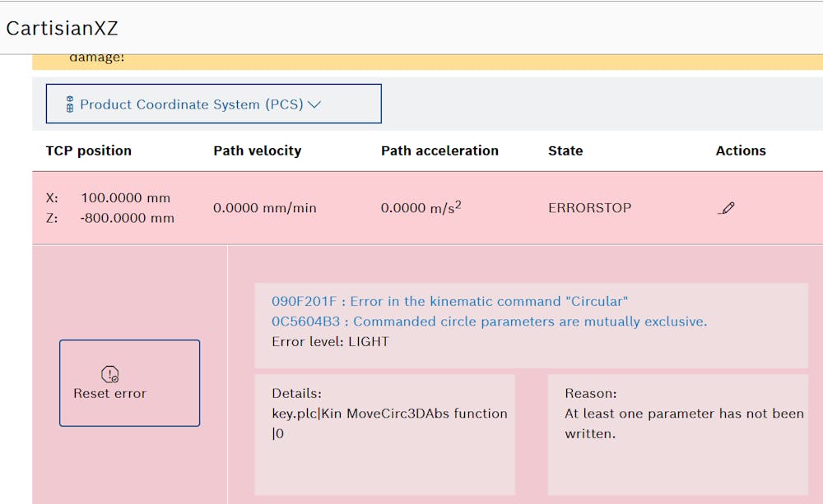823x504 pixels.
Task: Click the coordinate system icon beside PCS label
Action: (70, 104)
